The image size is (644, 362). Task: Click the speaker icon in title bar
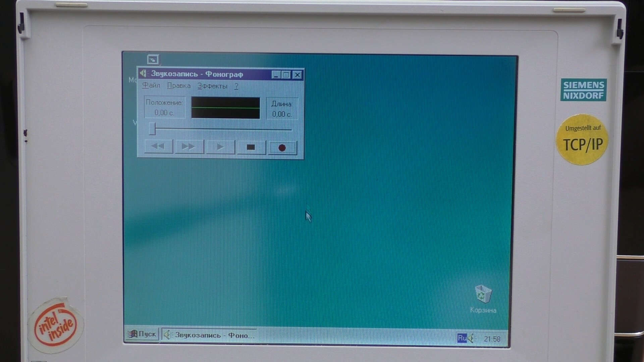click(x=144, y=73)
